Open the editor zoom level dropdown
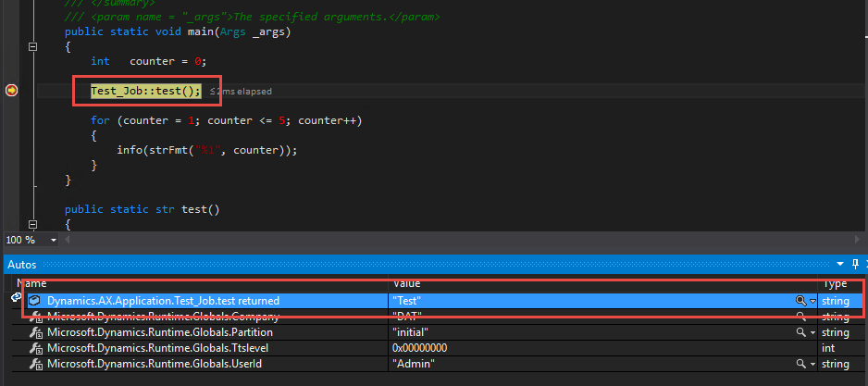The image size is (868, 386). [53, 240]
